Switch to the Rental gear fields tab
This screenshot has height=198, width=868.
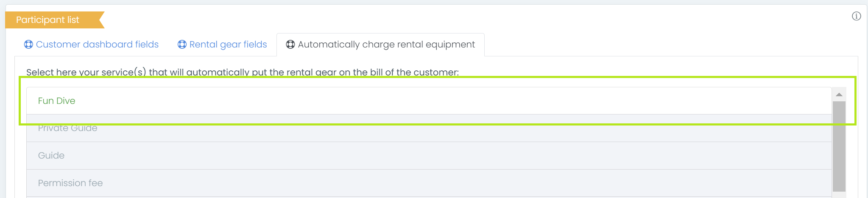[228, 45]
